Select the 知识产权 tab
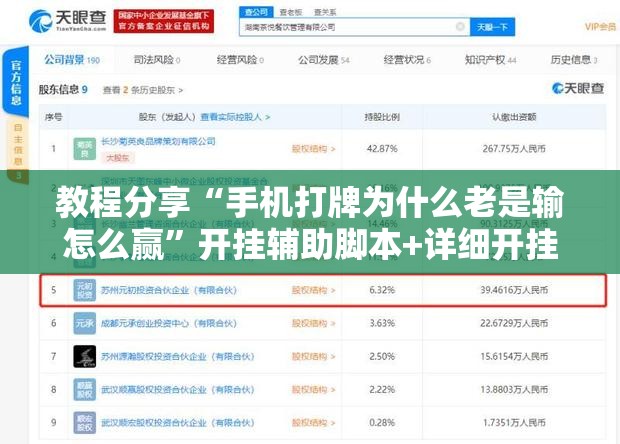Image resolution: width=620 pixels, height=444 pixels. (x=490, y=60)
